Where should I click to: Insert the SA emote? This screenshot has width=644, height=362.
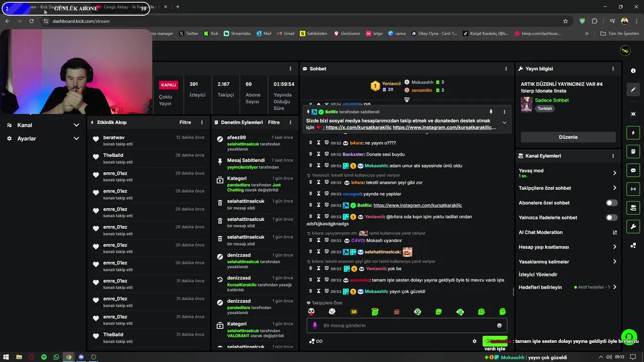click(x=354, y=312)
